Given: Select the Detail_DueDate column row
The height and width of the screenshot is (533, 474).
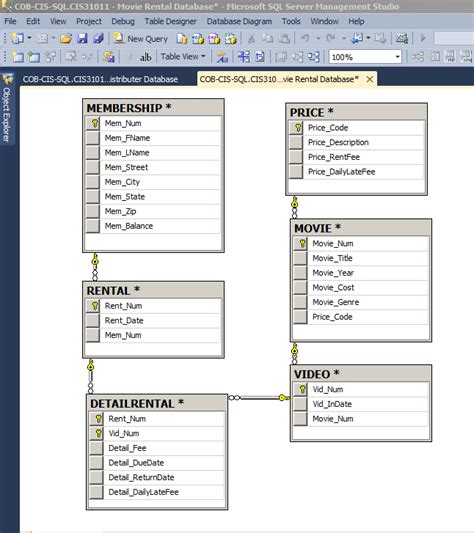Looking at the screenshot, I should tap(157, 463).
